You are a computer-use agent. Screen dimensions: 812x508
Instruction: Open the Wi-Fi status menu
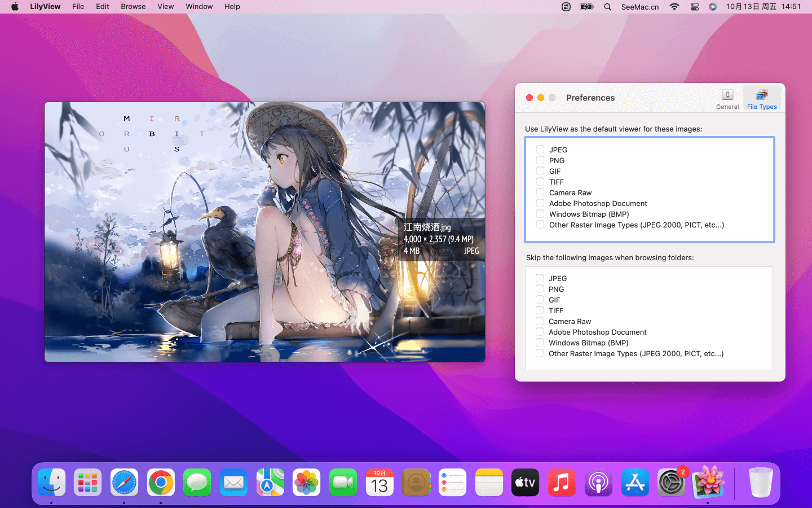pos(674,7)
